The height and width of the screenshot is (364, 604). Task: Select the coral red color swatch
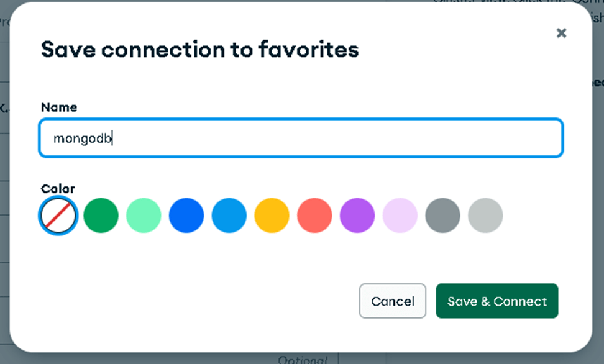pyautogui.click(x=314, y=216)
